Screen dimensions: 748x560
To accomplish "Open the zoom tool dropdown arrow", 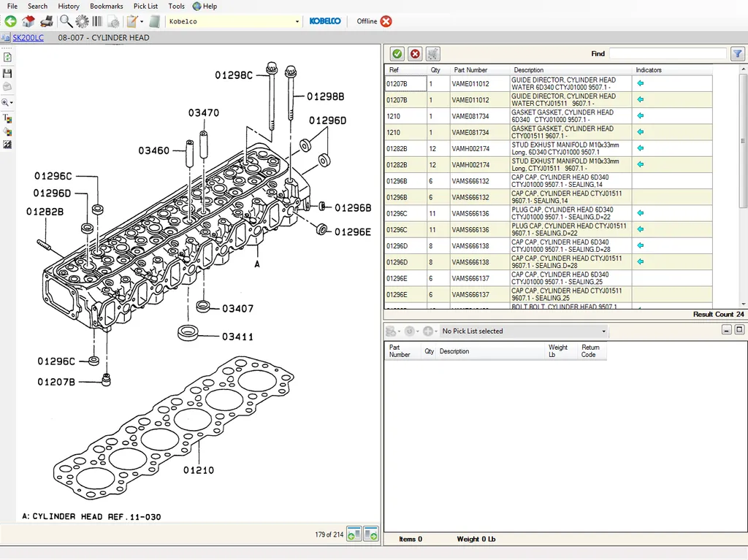I will coord(12,103).
